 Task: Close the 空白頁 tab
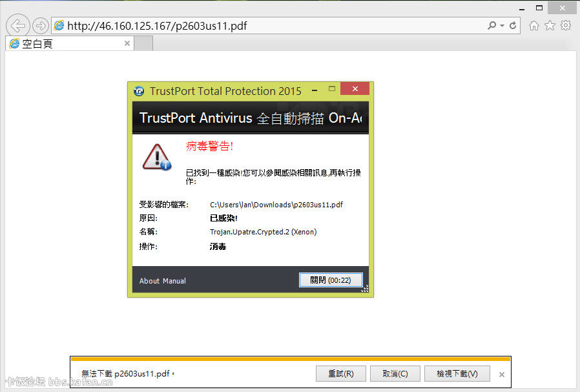point(127,44)
